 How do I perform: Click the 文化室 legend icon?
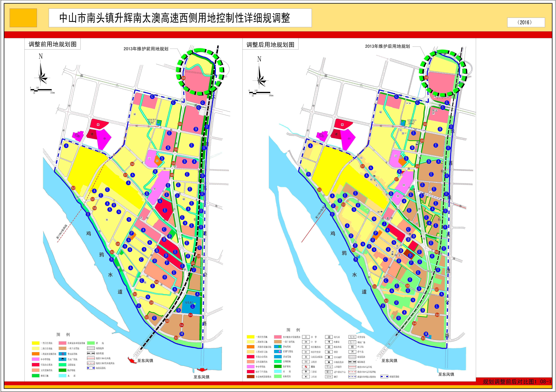pyautogui.click(x=306, y=362)
